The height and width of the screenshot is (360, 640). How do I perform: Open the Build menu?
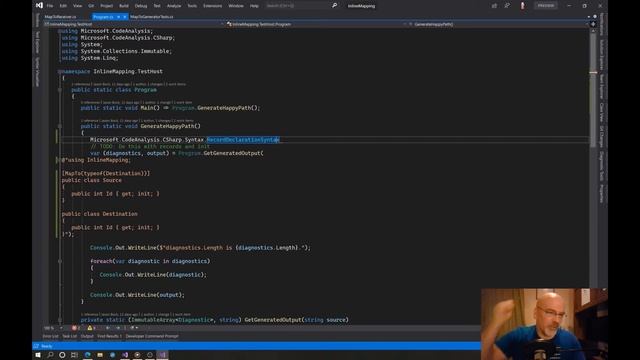pyautogui.click(x=124, y=6)
